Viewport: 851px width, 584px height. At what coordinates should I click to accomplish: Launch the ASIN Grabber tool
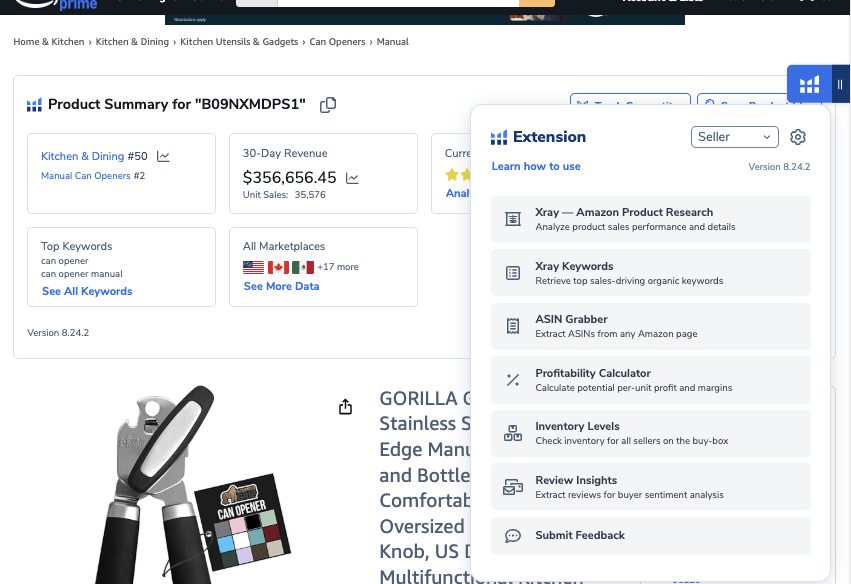[651, 326]
